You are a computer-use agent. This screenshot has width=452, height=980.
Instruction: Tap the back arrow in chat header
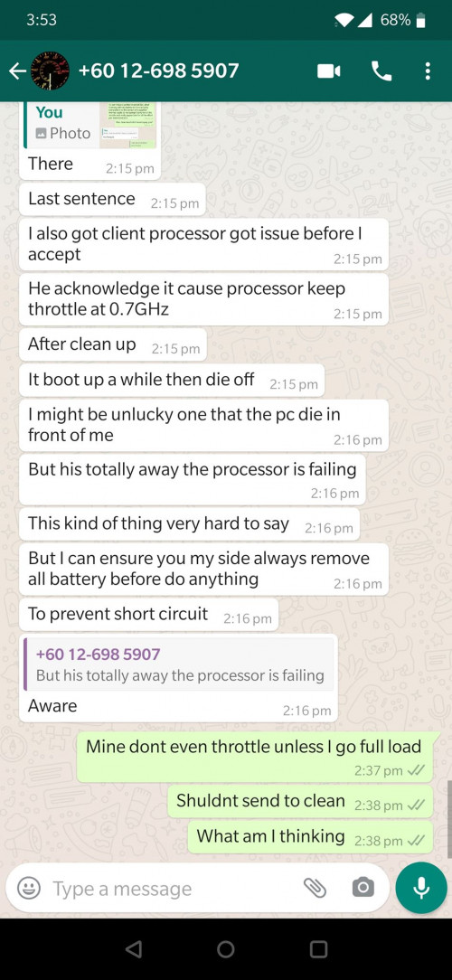coord(17,71)
